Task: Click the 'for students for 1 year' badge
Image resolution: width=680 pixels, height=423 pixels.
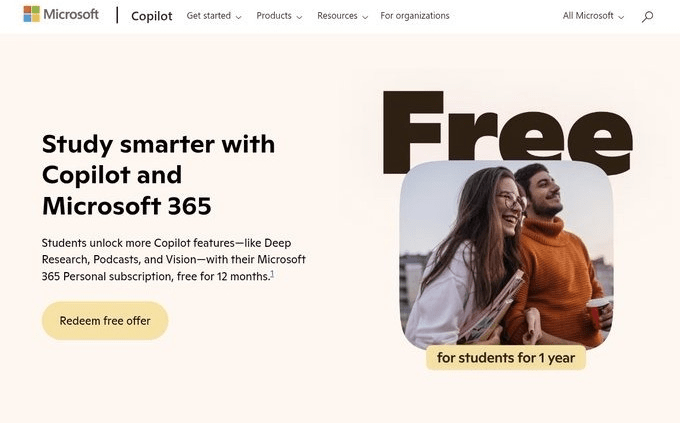Action: tap(506, 357)
